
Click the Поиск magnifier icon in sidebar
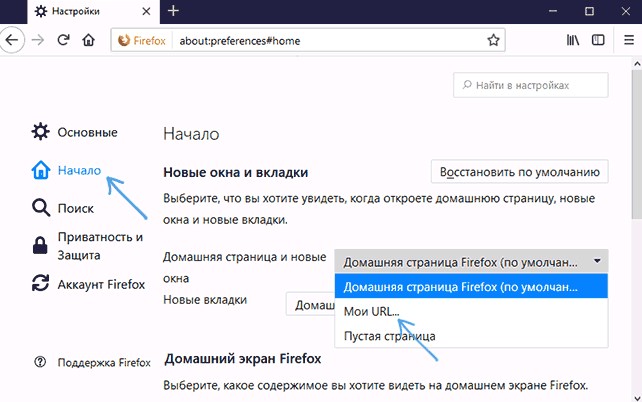41,208
